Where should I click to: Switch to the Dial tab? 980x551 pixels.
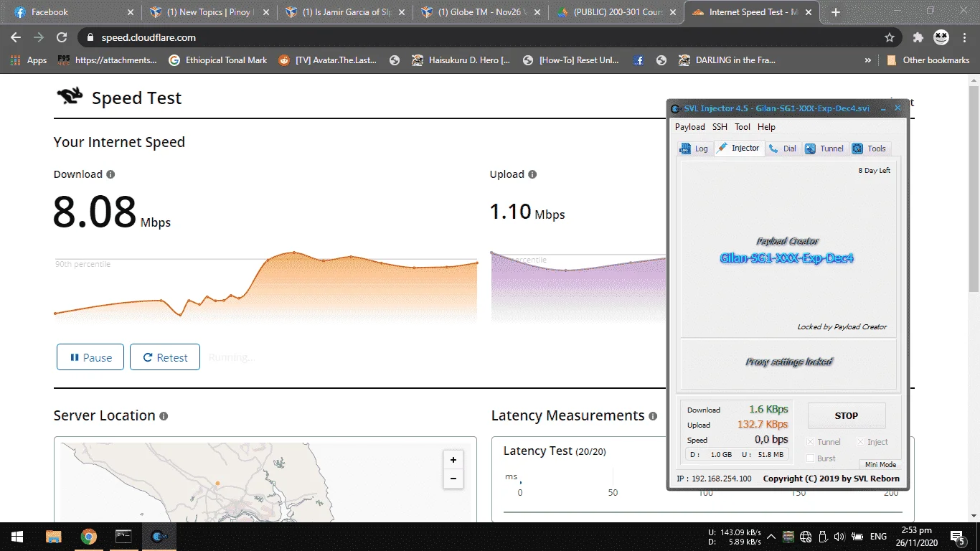[x=783, y=149]
